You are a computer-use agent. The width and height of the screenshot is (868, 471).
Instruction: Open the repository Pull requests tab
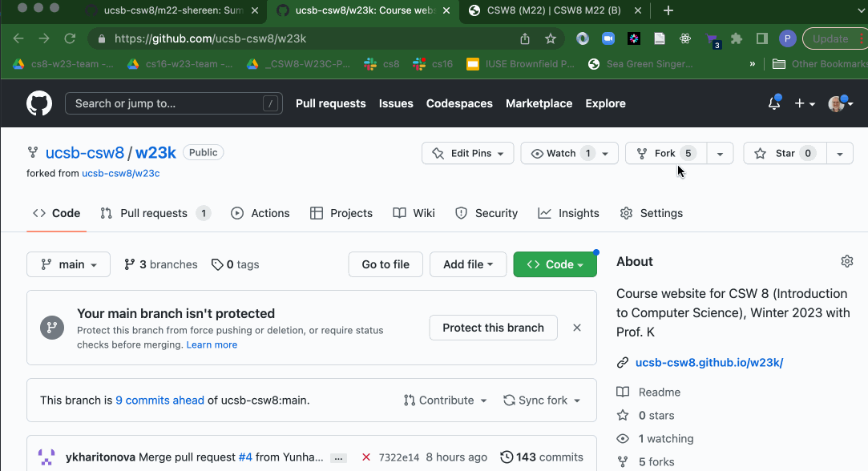click(x=155, y=213)
